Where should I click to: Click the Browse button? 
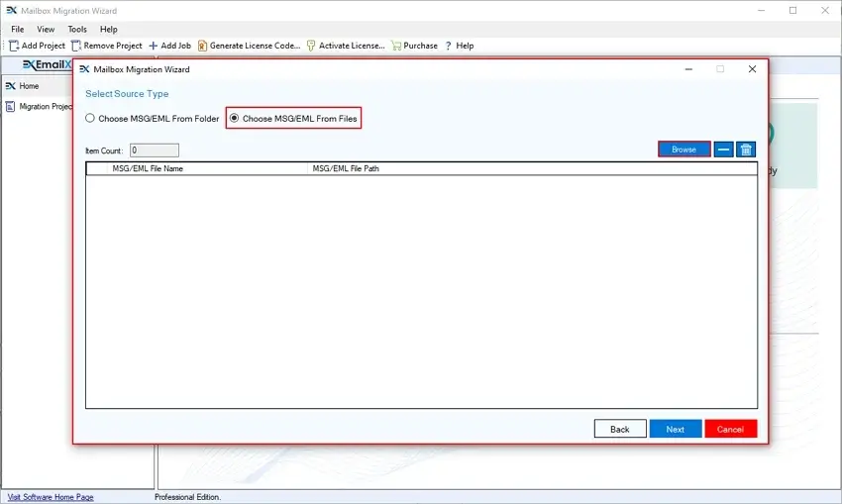pos(684,150)
